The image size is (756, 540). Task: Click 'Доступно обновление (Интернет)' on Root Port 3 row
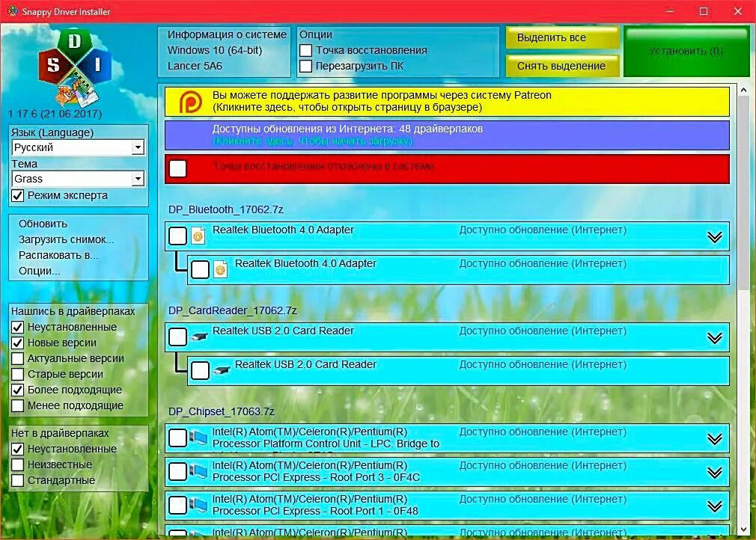543,466
